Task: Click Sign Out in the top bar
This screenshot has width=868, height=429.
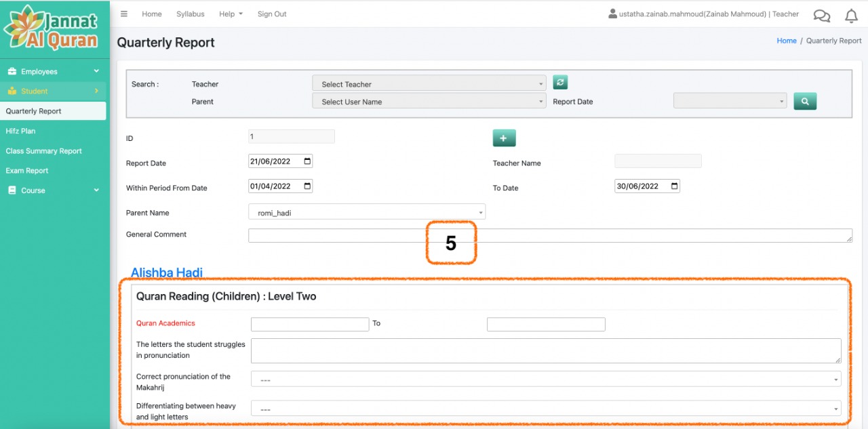Action: (x=272, y=14)
